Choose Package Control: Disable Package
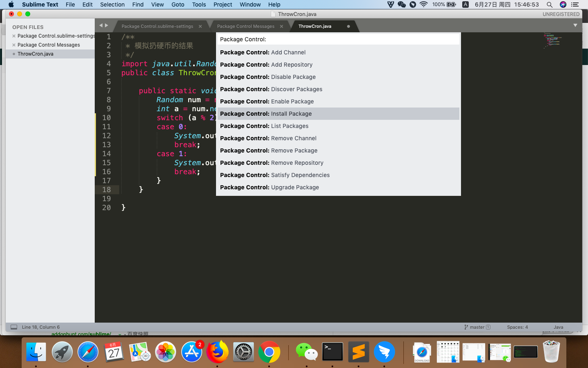The height and width of the screenshot is (368, 588). pyautogui.click(x=339, y=77)
